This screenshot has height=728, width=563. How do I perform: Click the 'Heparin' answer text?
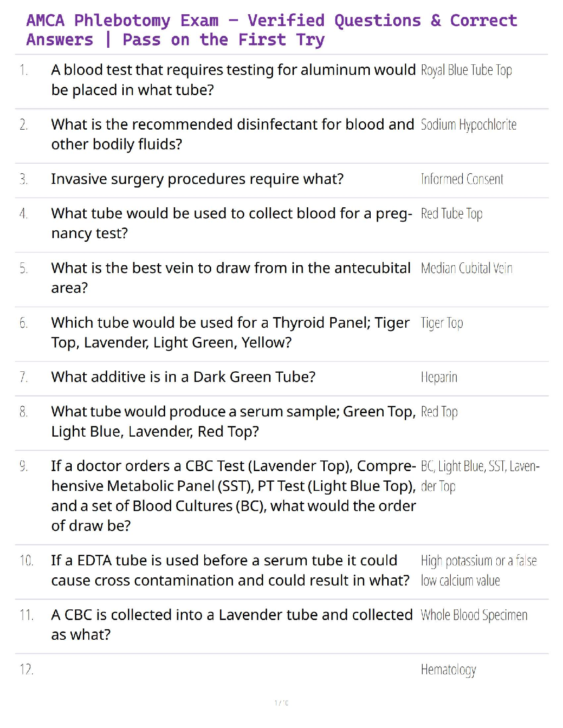439,378
